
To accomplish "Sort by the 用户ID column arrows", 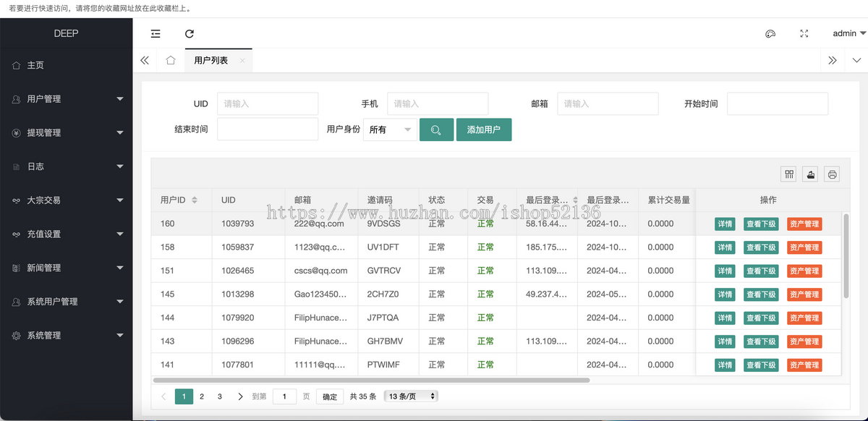I will click(x=195, y=200).
